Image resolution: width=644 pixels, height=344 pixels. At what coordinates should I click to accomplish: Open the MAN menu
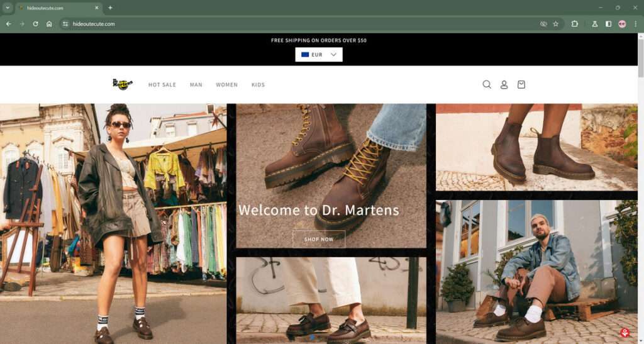pyautogui.click(x=196, y=84)
